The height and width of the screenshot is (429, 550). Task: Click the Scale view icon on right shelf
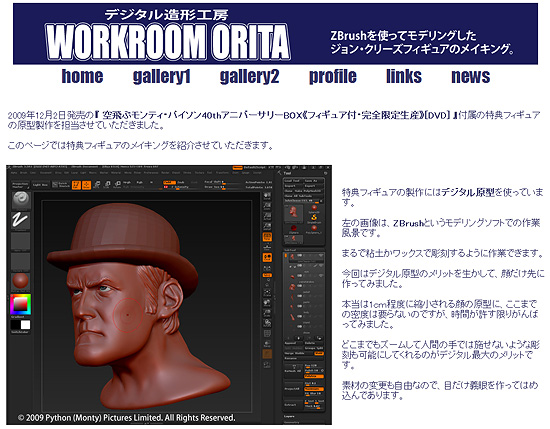(267, 313)
